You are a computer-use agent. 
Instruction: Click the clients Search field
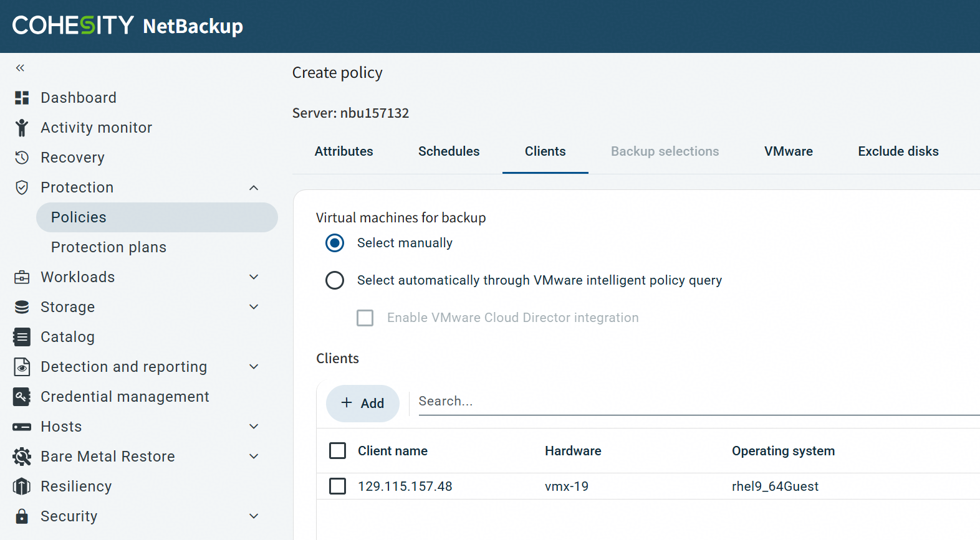tap(699, 402)
